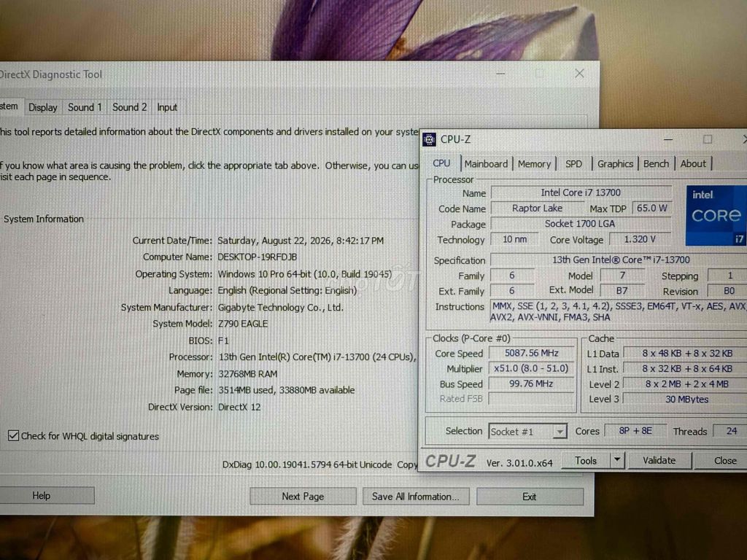Click the Revision value B0
This screenshot has width=747, height=560.
click(x=728, y=290)
